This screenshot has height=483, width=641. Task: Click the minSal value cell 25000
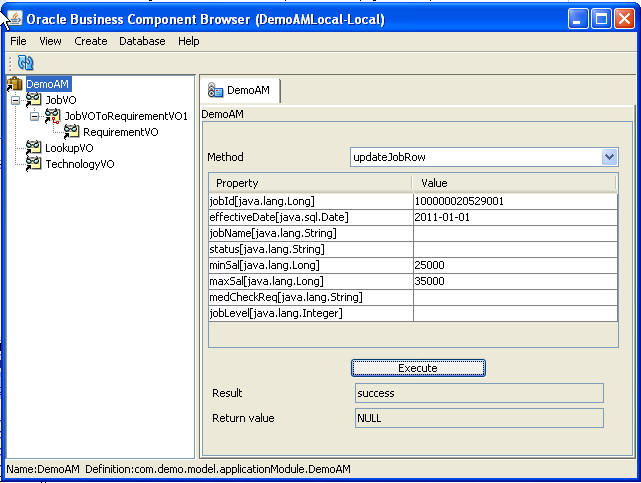pos(515,265)
